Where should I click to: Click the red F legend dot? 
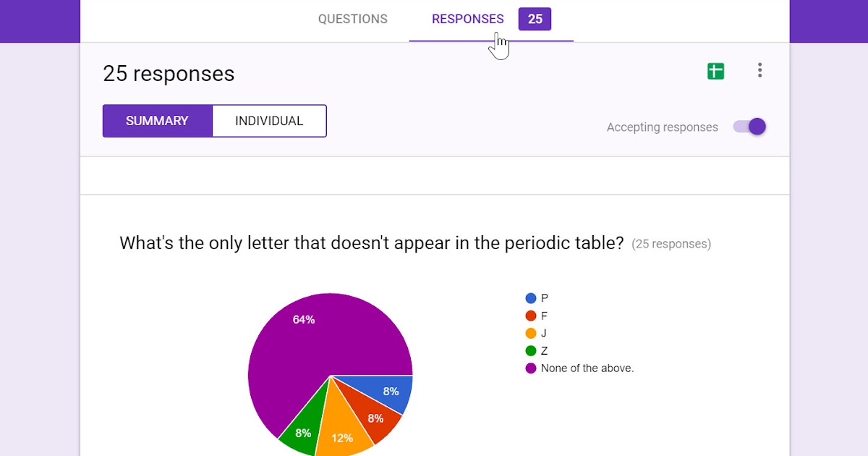(x=531, y=316)
